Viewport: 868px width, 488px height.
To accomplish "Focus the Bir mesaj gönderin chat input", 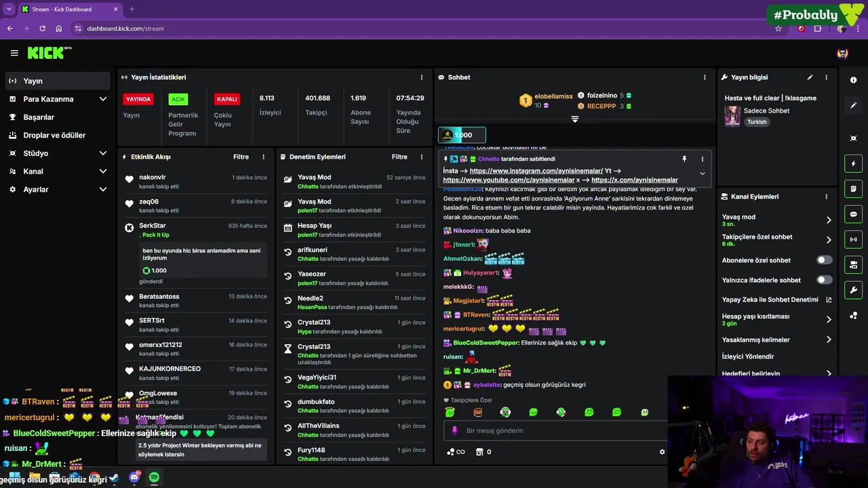I will pos(556,430).
